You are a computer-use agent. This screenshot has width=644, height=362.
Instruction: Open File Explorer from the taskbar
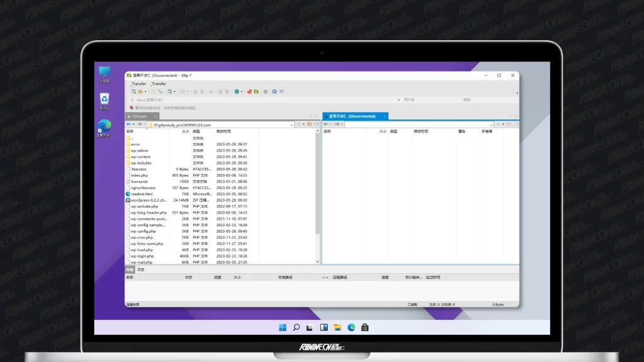pos(338,327)
